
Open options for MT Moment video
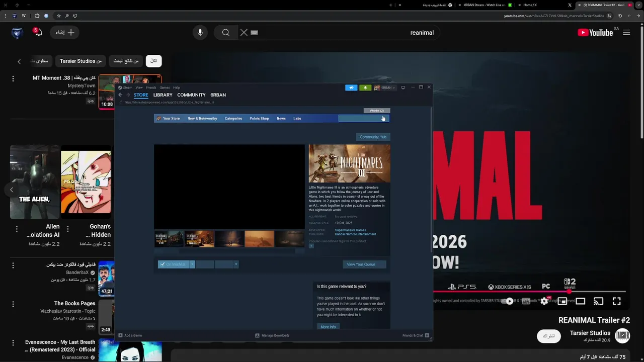13,78
